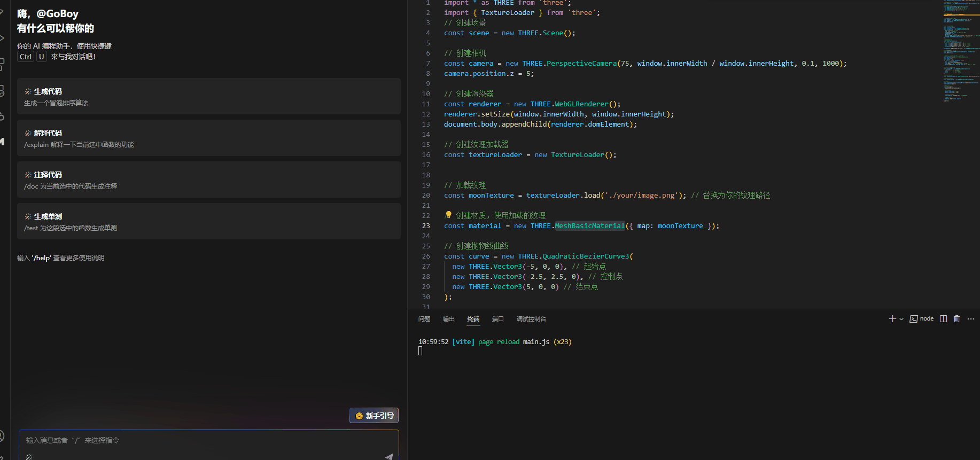980x460 pixels.
Task: Switch to the 问题 panel tab
Action: [x=424, y=319]
